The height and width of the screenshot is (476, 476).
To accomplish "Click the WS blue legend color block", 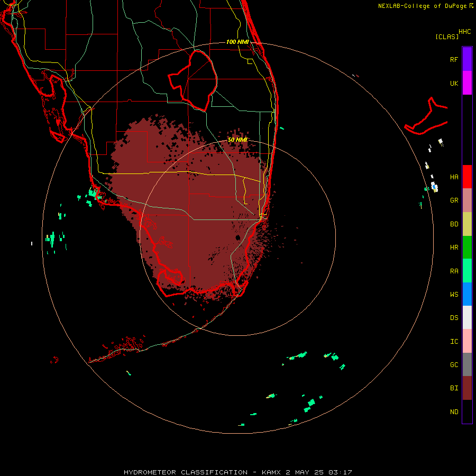I will pos(467,294).
